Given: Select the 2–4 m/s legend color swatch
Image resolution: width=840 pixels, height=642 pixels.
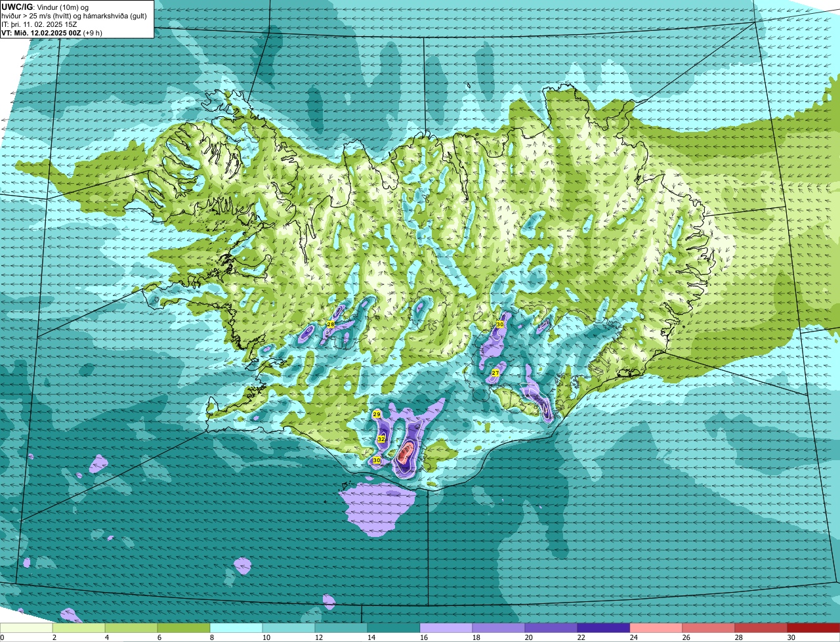Looking at the screenshot, I should pos(79,628).
